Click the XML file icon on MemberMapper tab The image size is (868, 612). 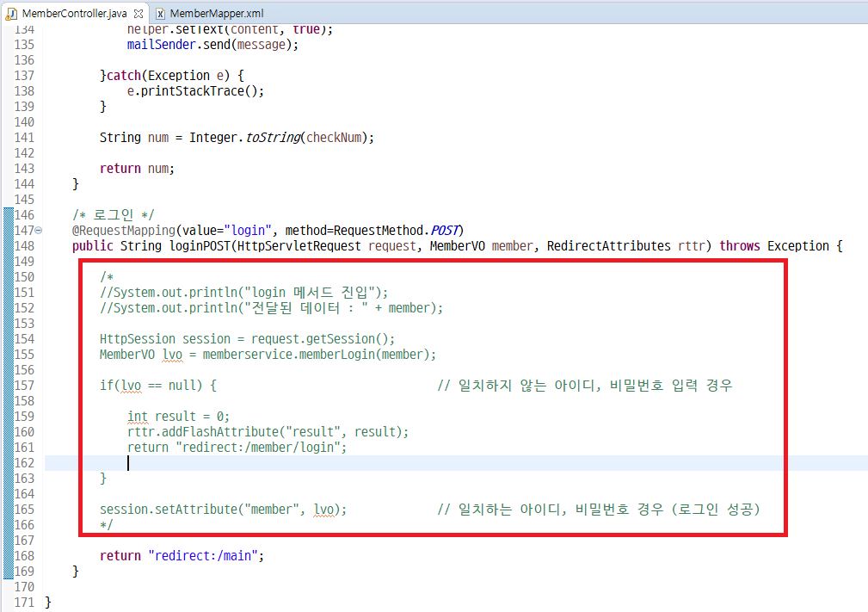pos(160,14)
